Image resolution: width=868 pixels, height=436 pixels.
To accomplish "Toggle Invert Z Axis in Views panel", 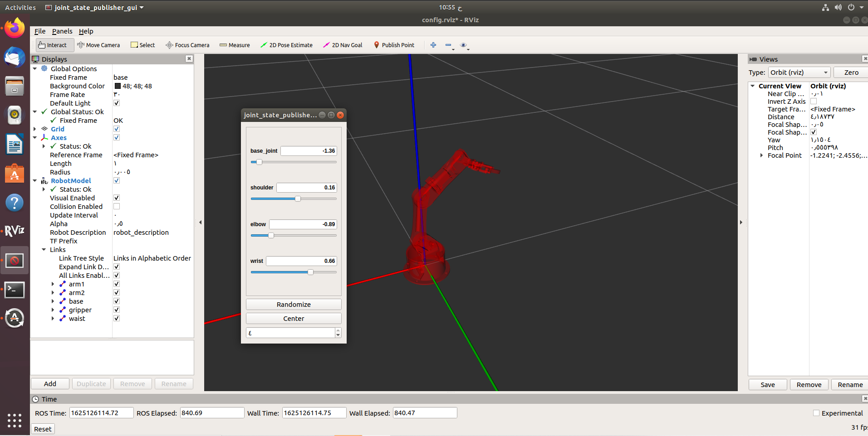I will (814, 101).
